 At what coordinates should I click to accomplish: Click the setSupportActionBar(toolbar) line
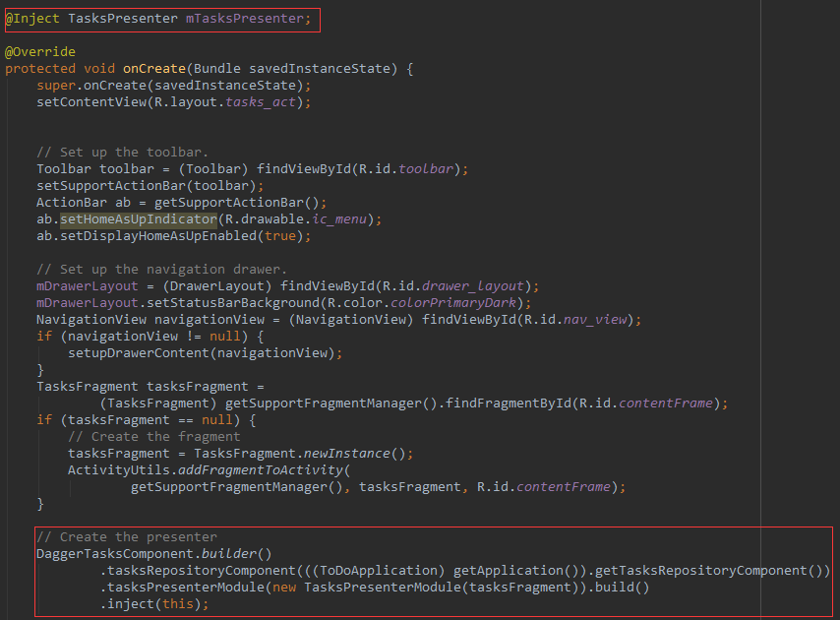pyautogui.click(x=150, y=185)
